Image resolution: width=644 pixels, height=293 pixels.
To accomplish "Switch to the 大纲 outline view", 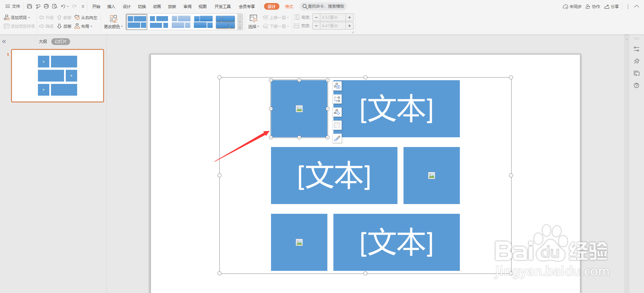I will tap(43, 42).
